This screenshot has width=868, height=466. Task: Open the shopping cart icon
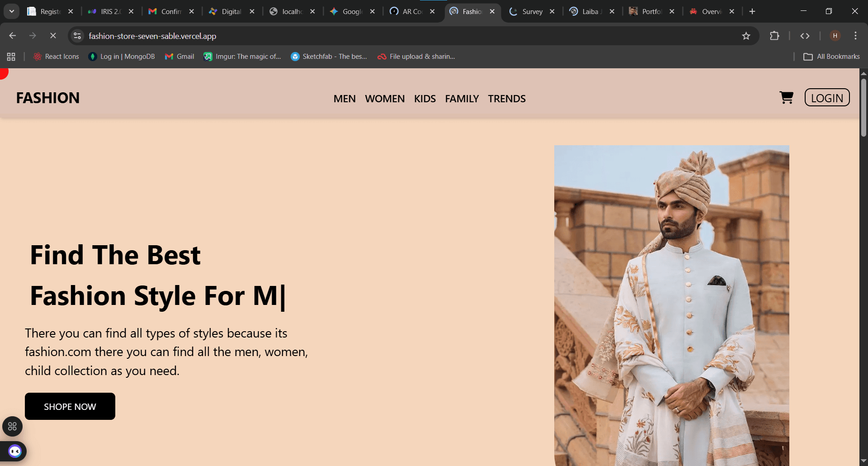[x=787, y=98]
